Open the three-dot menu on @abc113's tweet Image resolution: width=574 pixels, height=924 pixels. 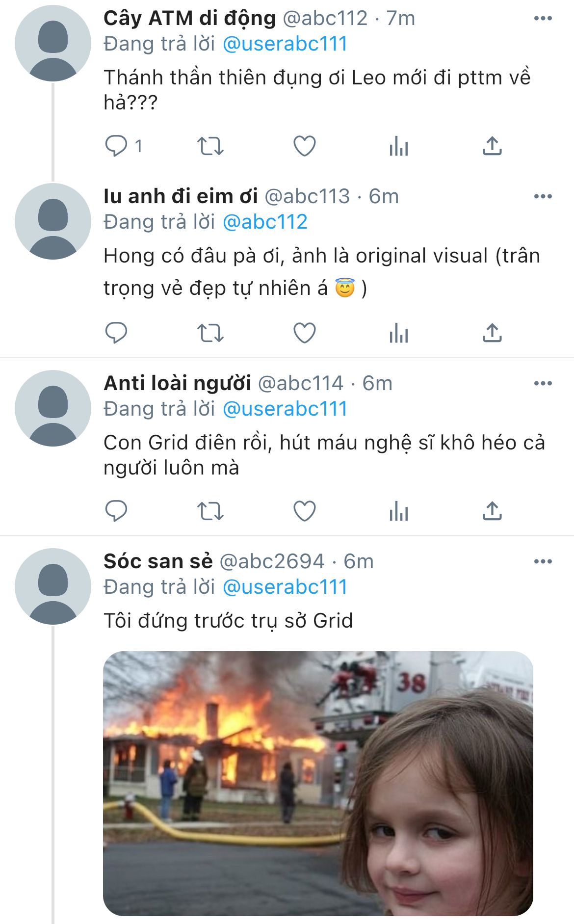[543, 196]
